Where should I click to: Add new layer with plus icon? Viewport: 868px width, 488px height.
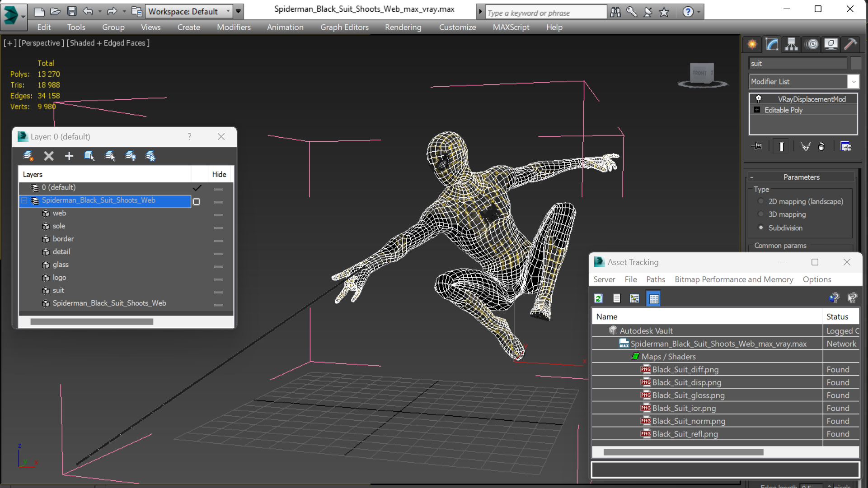point(69,156)
